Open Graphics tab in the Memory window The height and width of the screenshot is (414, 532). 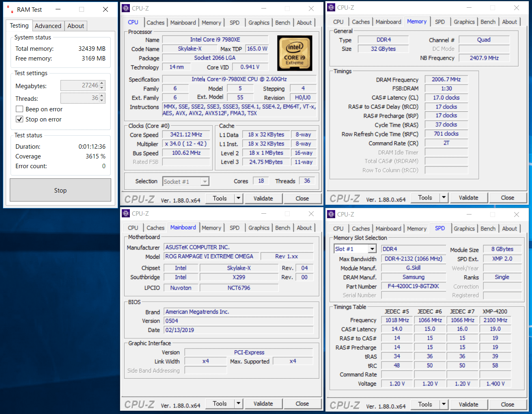(x=464, y=22)
